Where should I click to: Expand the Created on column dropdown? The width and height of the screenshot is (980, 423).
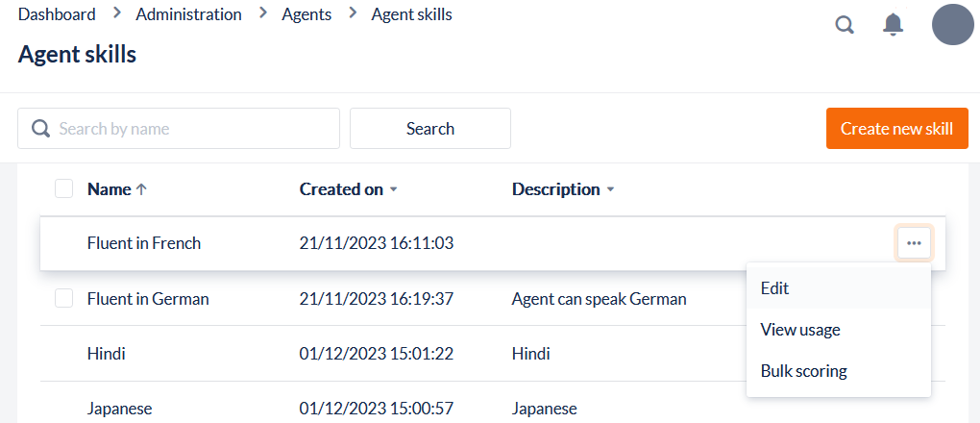393,190
